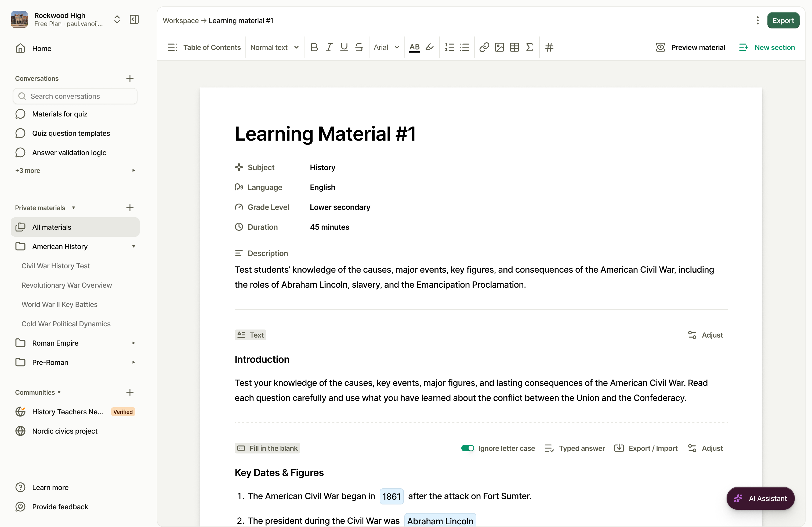Apply underline formatting
This screenshot has width=812, height=527.
[x=344, y=47]
